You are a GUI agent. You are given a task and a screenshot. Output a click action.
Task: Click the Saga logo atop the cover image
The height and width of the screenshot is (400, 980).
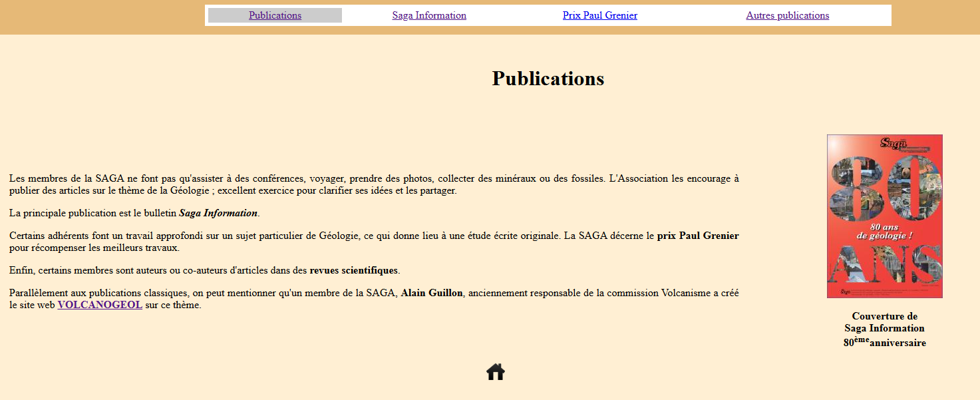pos(894,142)
